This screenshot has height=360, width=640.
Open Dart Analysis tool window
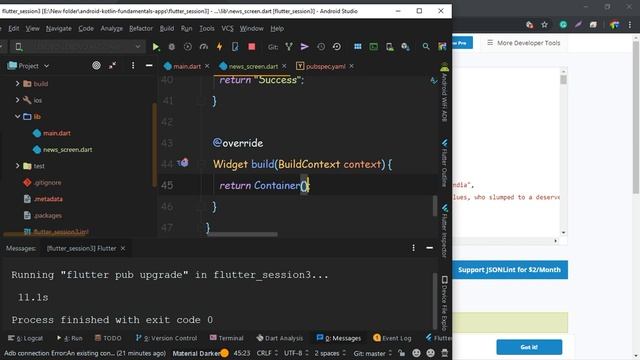tap(280, 338)
